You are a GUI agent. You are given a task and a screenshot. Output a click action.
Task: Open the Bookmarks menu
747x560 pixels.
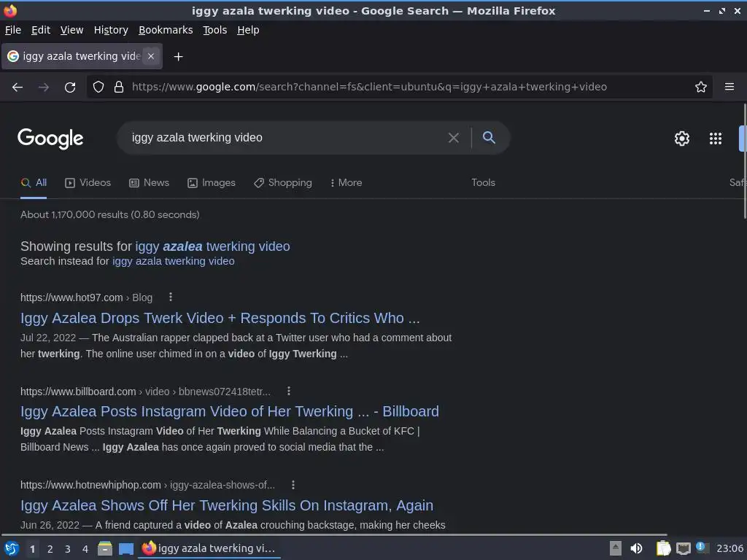(166, 30)
